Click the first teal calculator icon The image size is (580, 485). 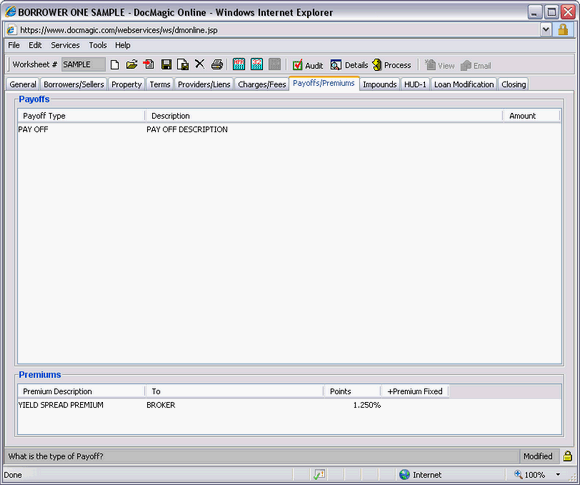coord(239,64)
